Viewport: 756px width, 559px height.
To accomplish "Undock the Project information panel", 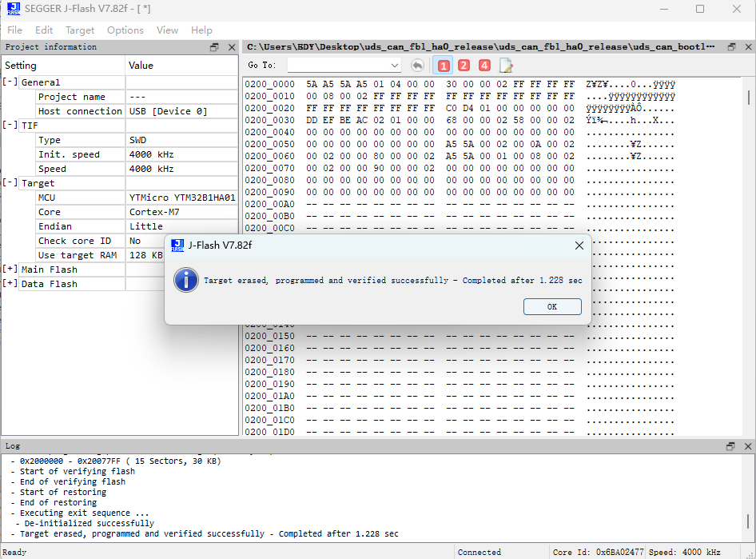I will 214,47.
